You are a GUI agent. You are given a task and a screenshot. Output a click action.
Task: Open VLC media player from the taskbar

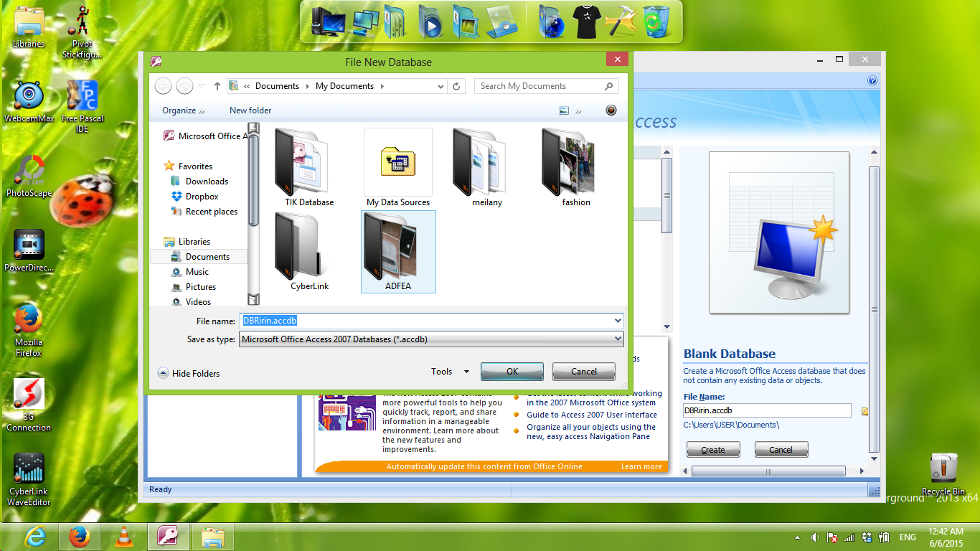tap(124, 537)
